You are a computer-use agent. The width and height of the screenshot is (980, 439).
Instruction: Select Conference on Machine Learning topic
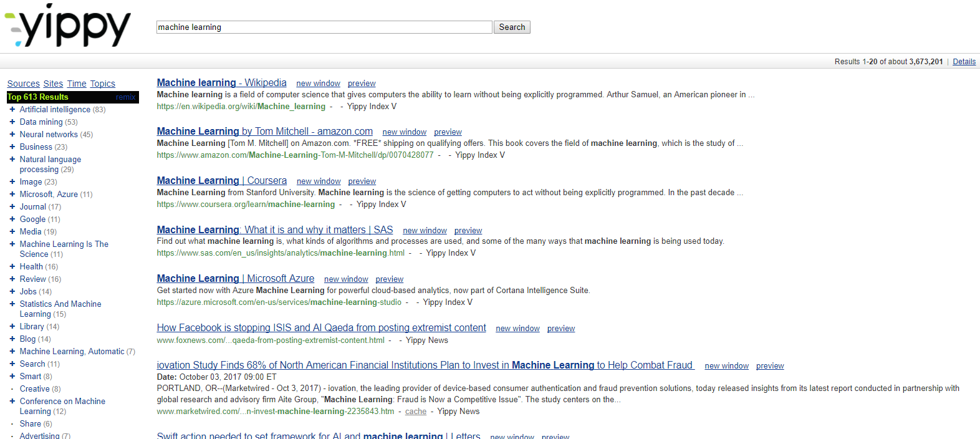tap(62, 406)
